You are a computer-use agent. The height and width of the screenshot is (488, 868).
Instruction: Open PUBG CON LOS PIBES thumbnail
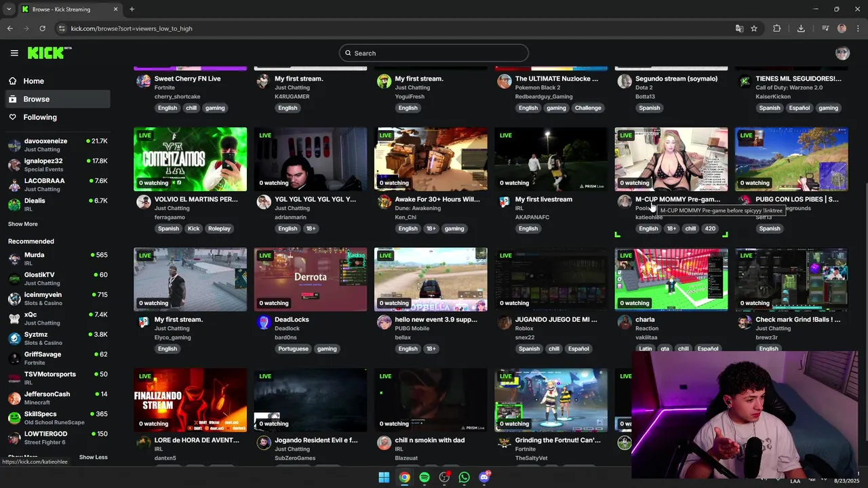click(791, 159)
